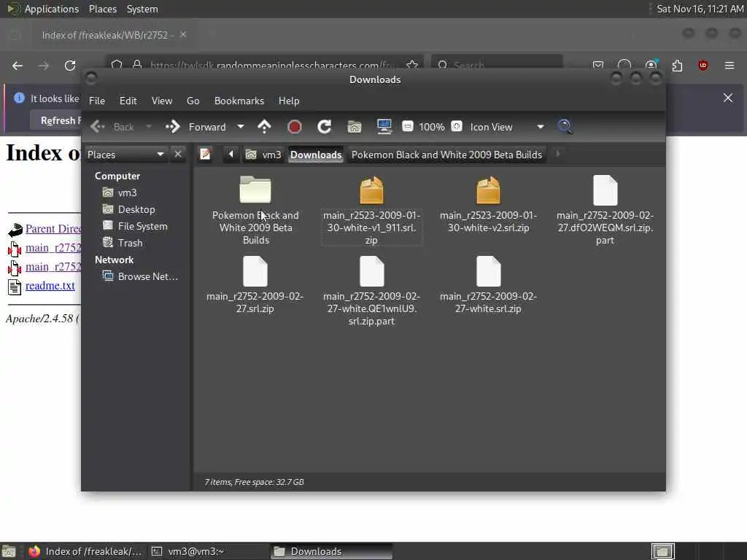Click the Firefox Search input field
This screenshot has height=560, width=747.
click(497, 65)
